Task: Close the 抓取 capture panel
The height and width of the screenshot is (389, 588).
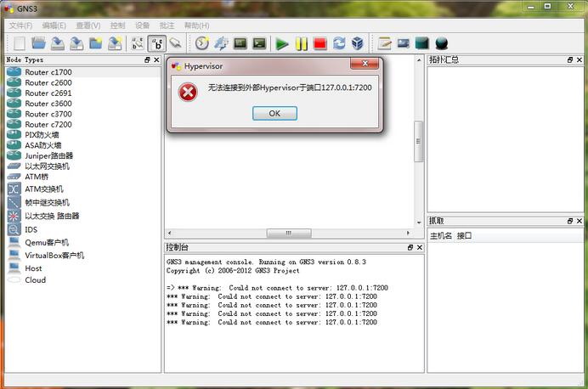Action: pos(580,221)
